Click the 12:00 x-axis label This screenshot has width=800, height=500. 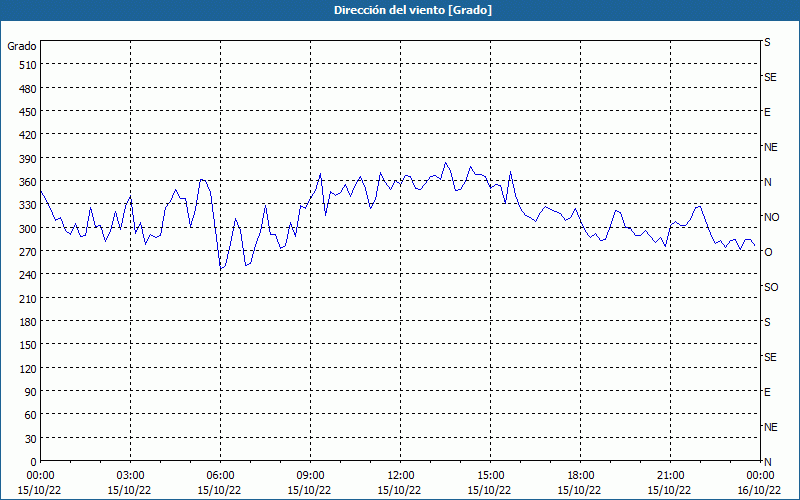click(x=400, y=476)
